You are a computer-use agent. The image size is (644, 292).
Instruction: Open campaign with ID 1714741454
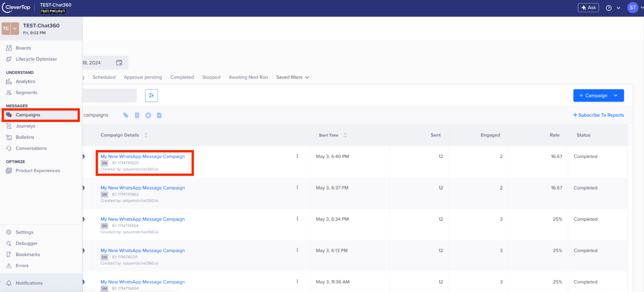point(142,219)
